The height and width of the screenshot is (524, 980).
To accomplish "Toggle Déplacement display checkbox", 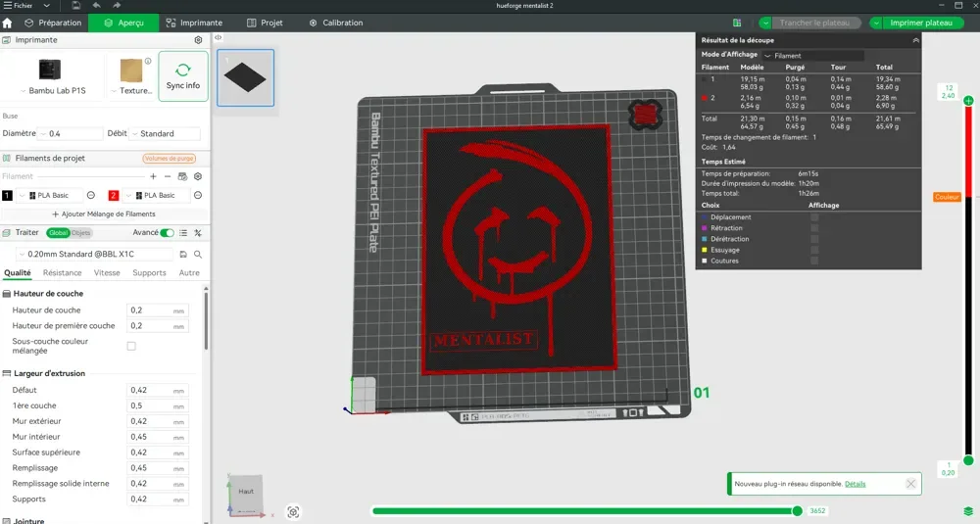I will coord(814,217).
